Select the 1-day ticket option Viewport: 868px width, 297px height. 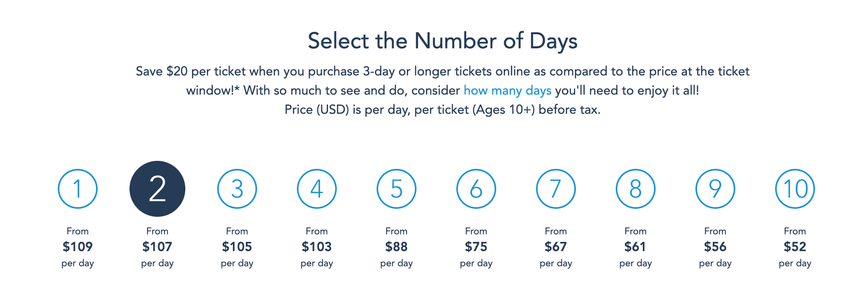78,189
